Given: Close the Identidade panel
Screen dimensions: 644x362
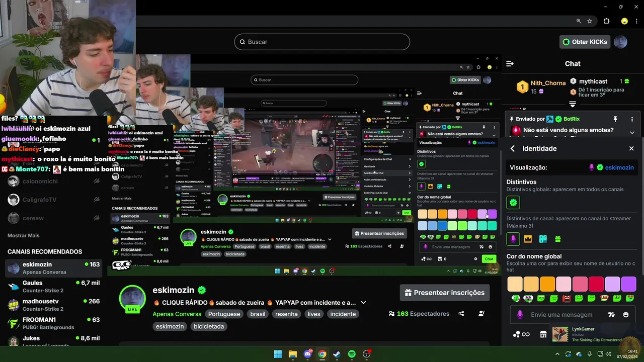Looking at the screenshot, I should point(631,148).
